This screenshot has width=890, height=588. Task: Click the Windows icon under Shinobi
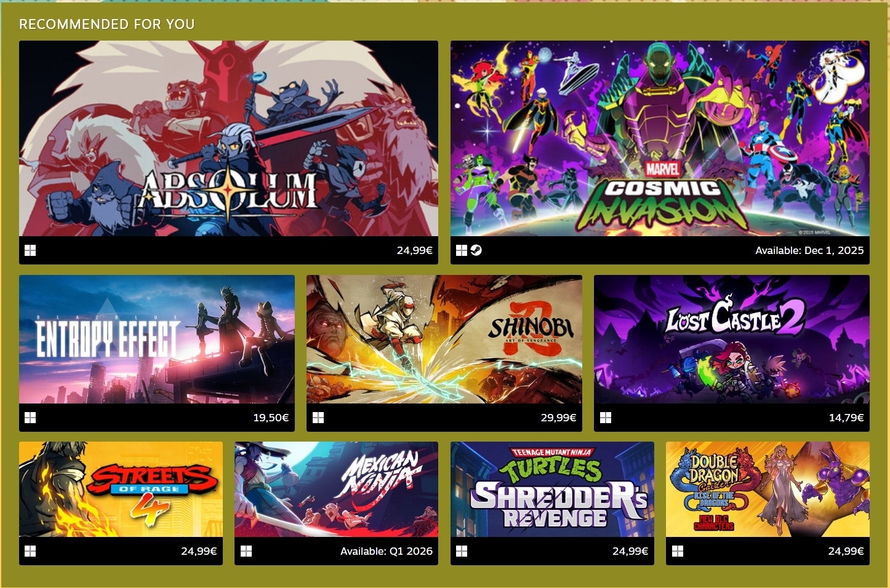pyautogui.click(x=318, y=418)
